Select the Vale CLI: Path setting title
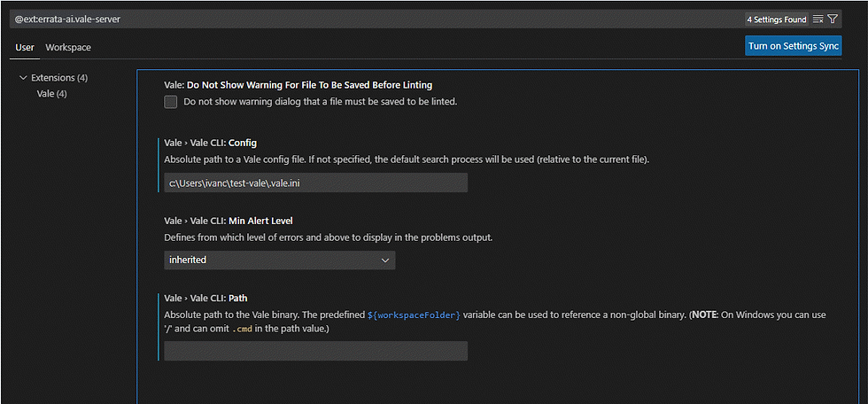Viewport: 868px width, 404px height. 207,298
